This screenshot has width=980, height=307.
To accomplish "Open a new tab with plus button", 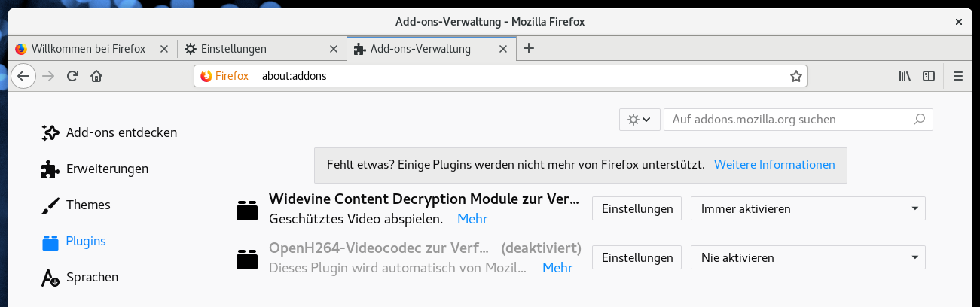I will pyautogui.click(x=529, y=49).
